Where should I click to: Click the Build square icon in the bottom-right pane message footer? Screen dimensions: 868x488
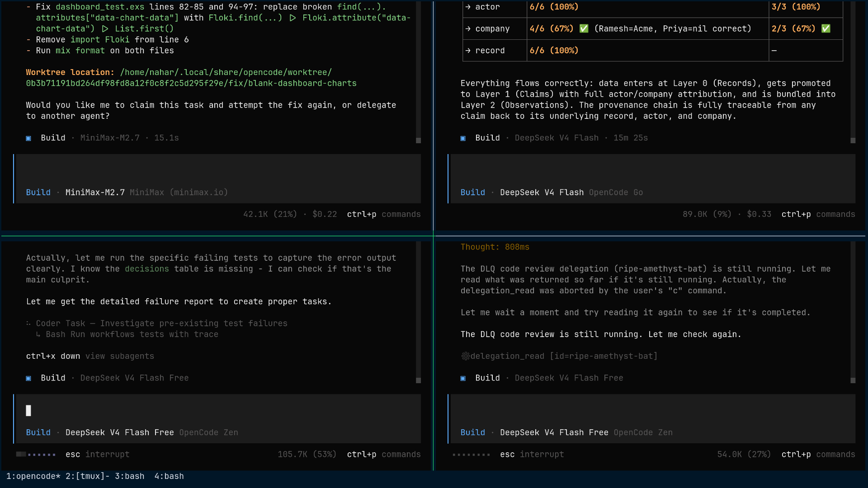pyautogui.click(x=463, y=378)
